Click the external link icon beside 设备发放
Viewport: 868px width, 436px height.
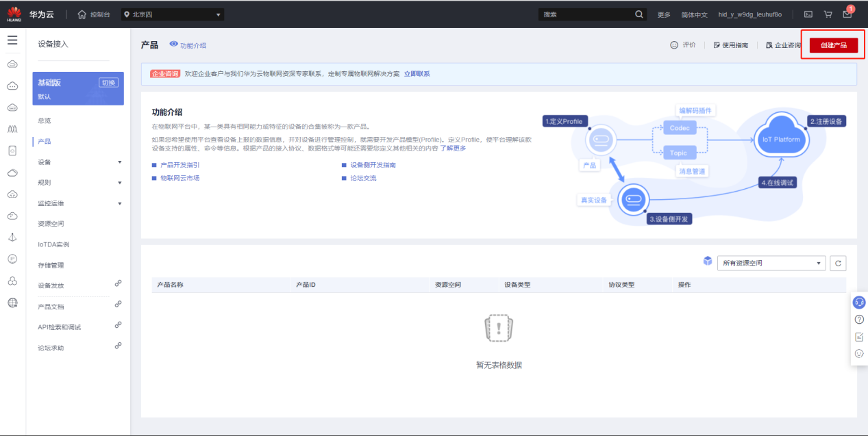[x=119, y=283]
